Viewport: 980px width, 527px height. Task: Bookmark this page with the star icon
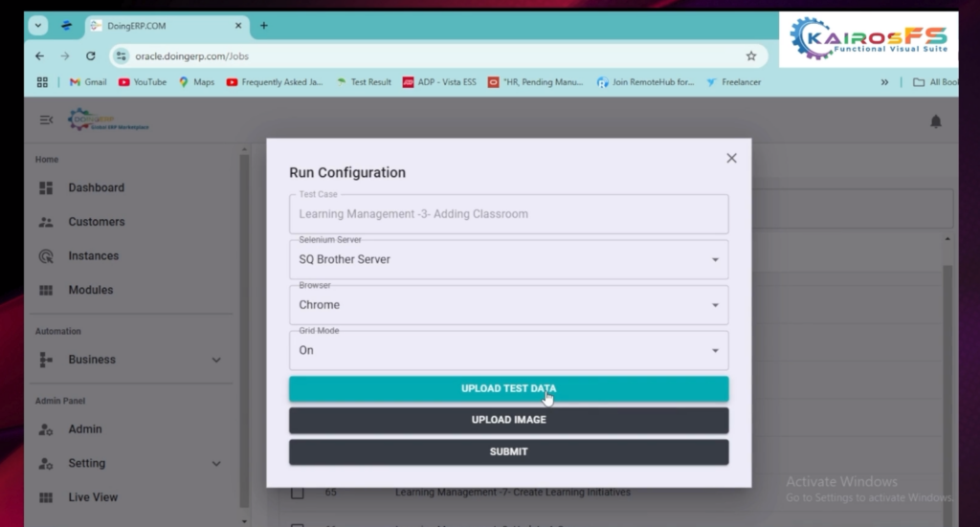tap(751, 56)
